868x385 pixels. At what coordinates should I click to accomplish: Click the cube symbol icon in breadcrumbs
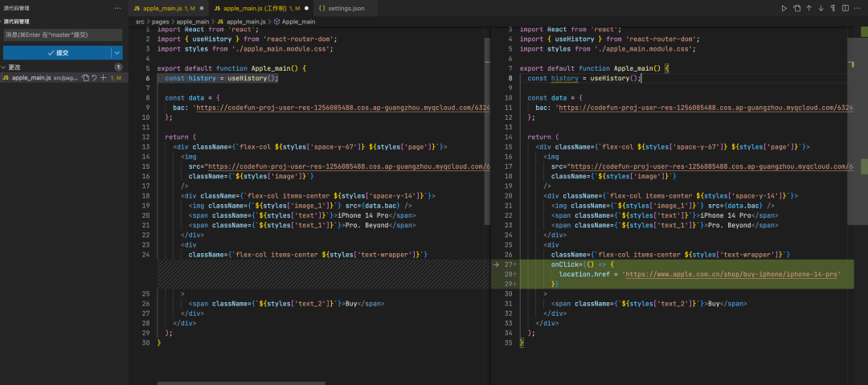pyautogui.click(x=276, y=22)
